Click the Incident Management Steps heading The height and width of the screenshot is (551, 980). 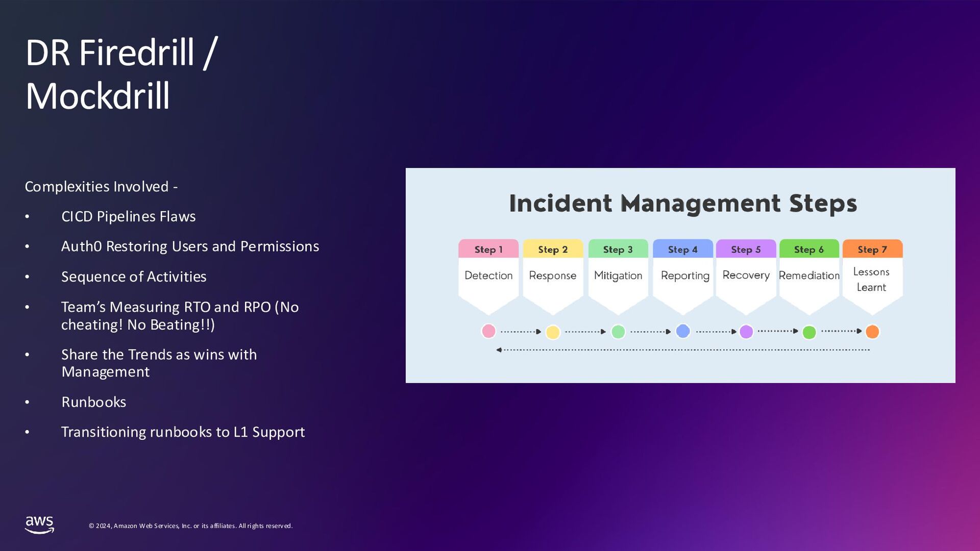click(x=683, y=203)
